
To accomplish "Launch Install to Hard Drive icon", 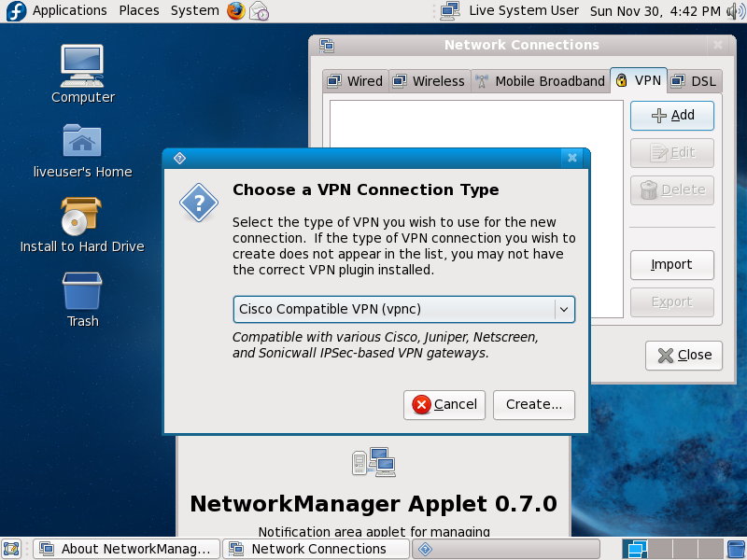I will 82,225.
